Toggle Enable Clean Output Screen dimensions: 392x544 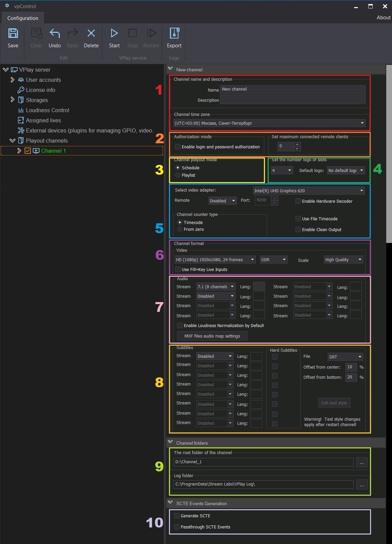coord(298,229)
